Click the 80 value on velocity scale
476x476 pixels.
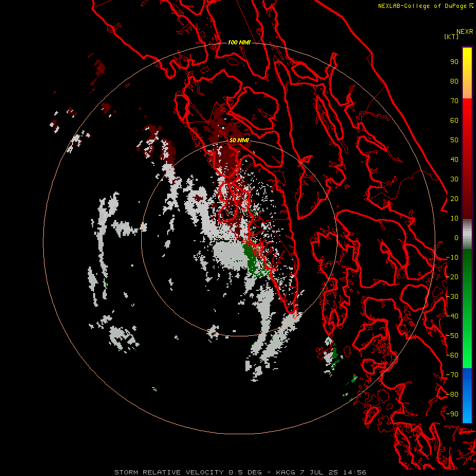click(x=454, y=81)
